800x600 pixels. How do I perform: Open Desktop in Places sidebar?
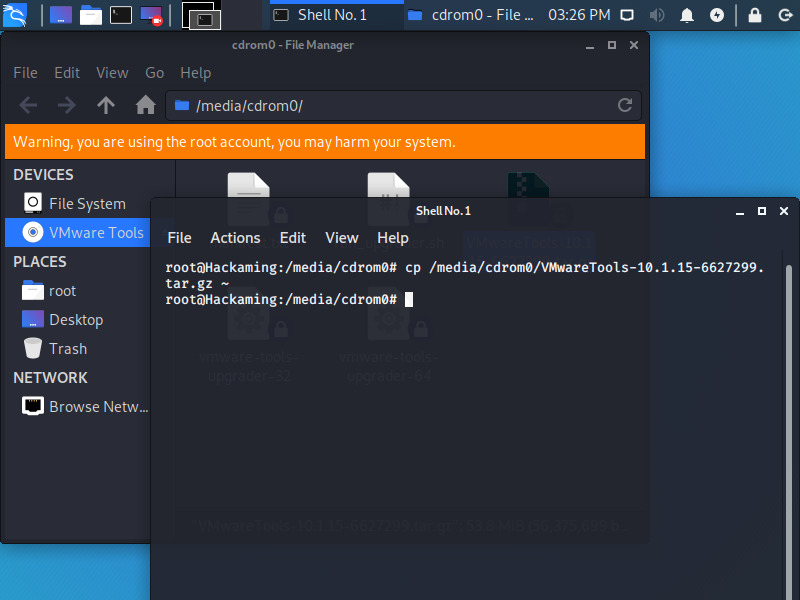[78, 320]
